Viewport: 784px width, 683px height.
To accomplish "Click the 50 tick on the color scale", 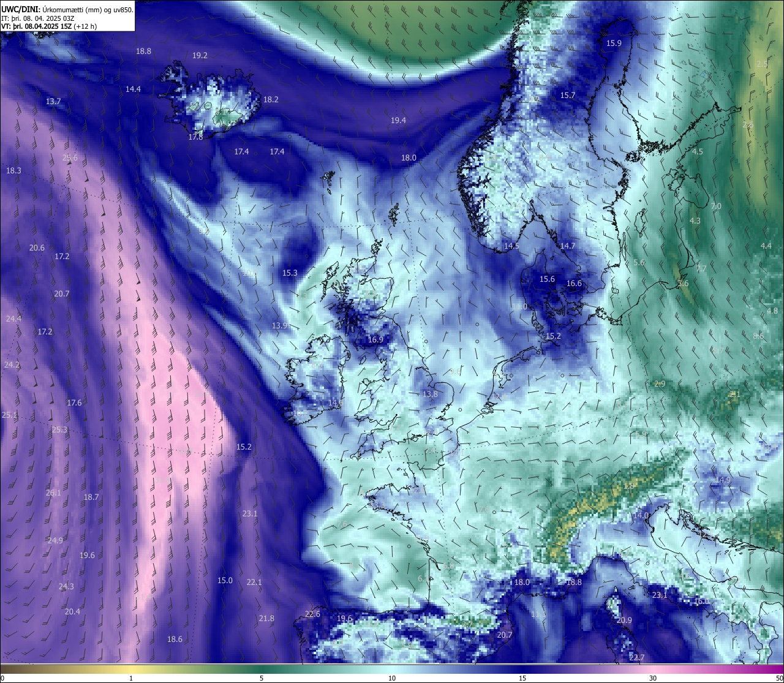I will coord(779,678).
